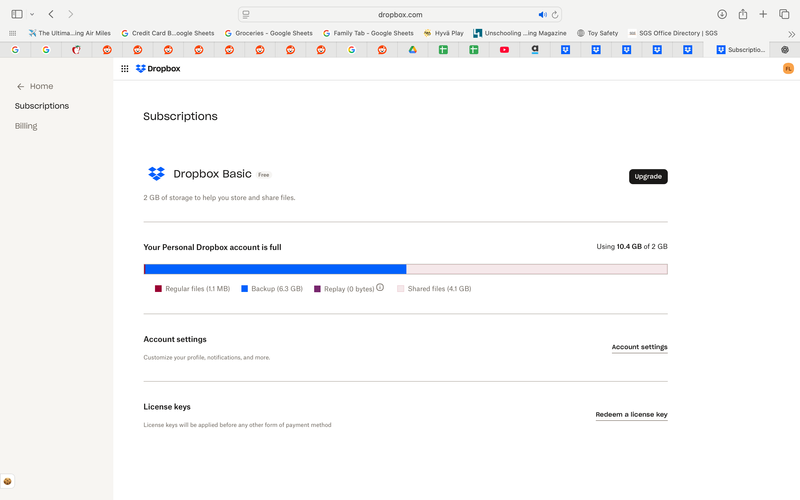Go back with the browser back arrow
This screenshot has height=500, width=800.
pyautogui.click(x=51, y=14)
